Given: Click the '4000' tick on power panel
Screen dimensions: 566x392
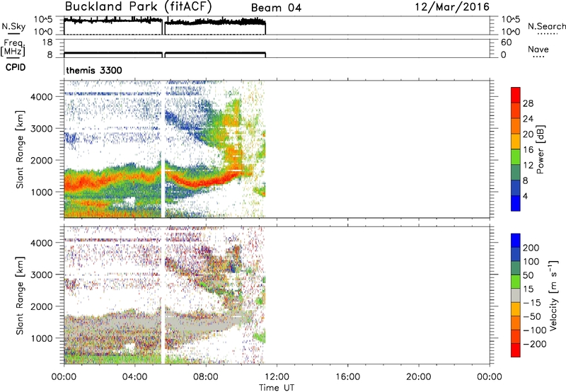Looking at the screenshot, I should point(42,97).
